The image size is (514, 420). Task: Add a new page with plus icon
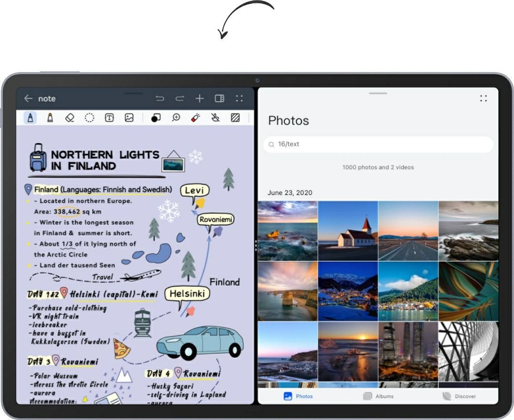[x=200, y=98]
